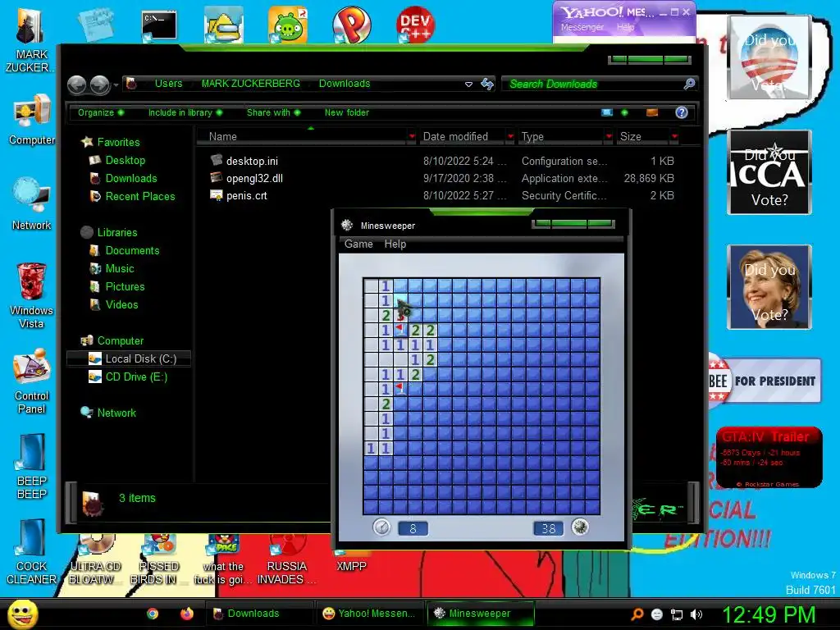The image size is (840, 630).
Task: Click the New folder button
Action: point(347,112)
